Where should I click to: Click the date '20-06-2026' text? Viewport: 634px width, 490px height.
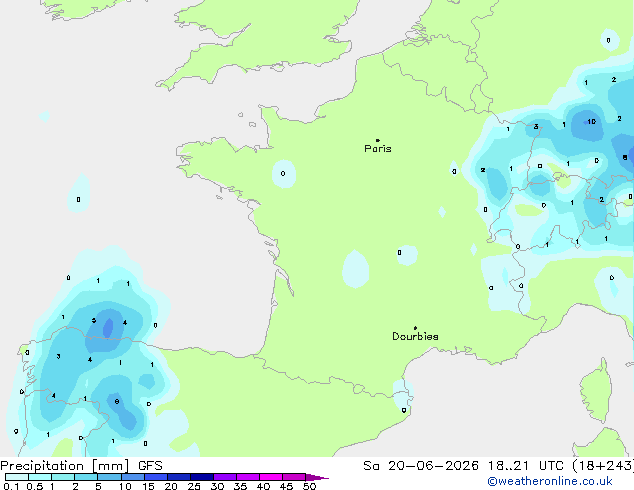coord(433,466)
